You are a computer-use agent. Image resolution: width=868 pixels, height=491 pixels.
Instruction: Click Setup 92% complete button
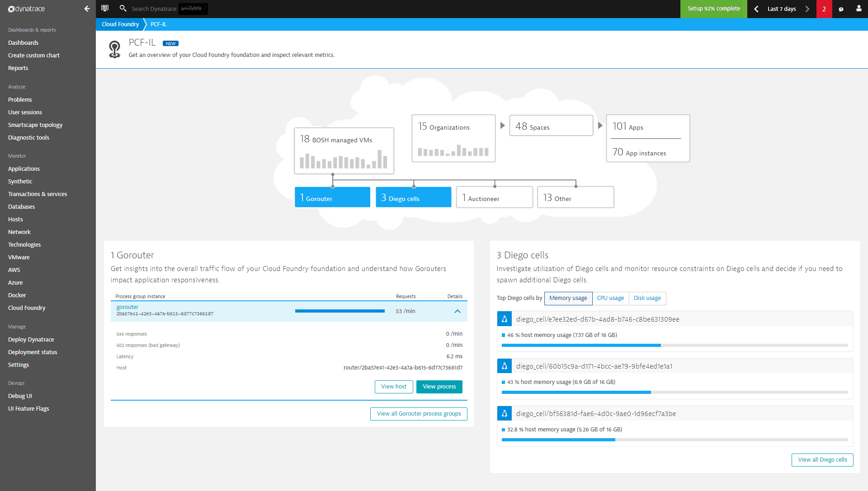pyautogui.click(x=714, y=9)
